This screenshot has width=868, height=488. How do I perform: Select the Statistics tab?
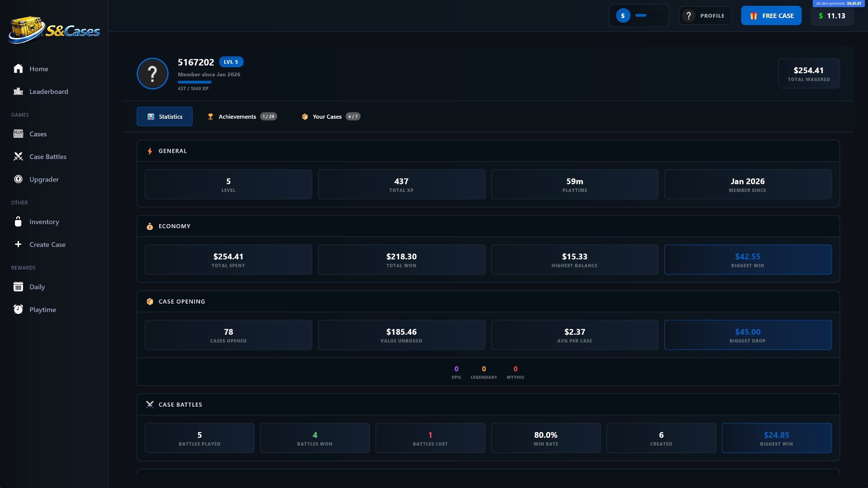click(x=165, y=117)
